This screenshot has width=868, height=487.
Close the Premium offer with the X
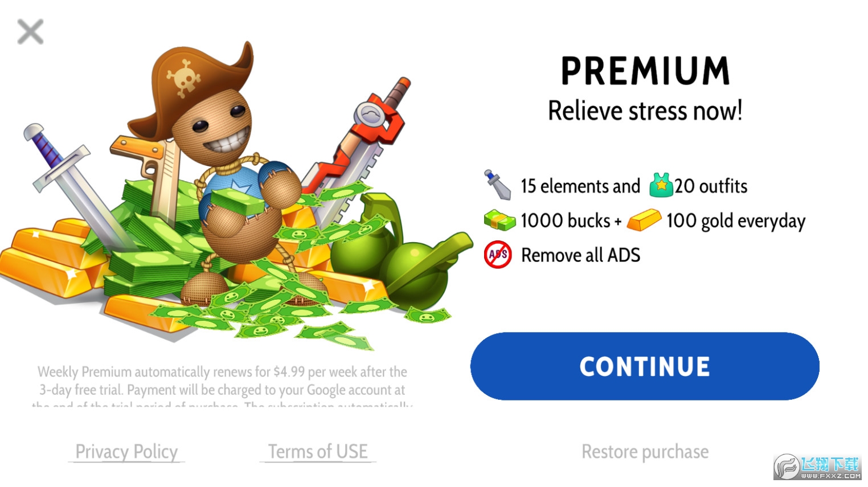pyautogui.click(x=30, y=32)
